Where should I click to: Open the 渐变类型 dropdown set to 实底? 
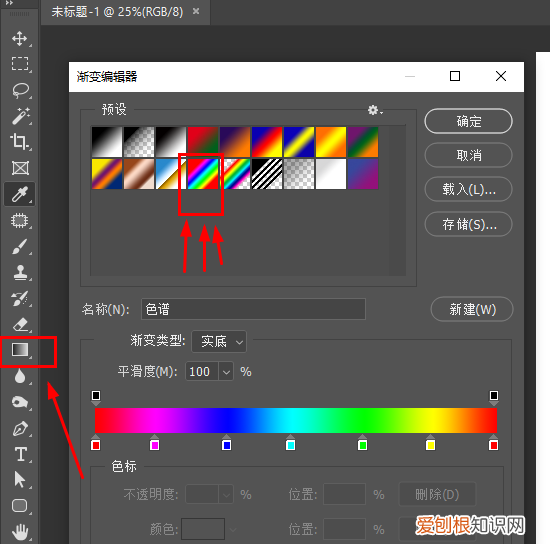[x=219, y=341]
